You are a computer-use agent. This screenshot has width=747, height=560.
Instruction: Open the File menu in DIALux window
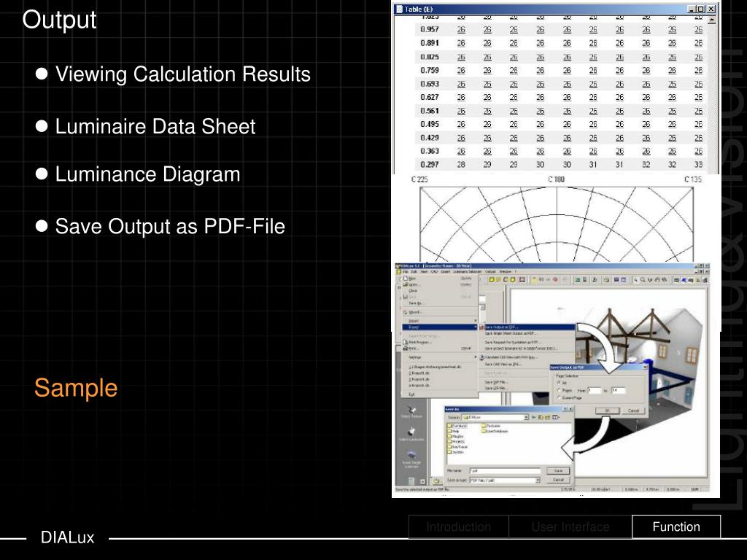pos(406,271)
